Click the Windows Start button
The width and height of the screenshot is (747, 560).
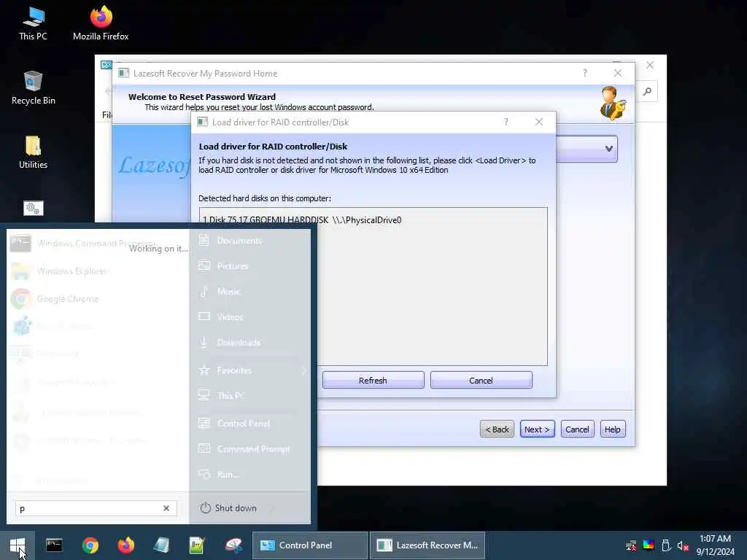[x=18, y=545]
